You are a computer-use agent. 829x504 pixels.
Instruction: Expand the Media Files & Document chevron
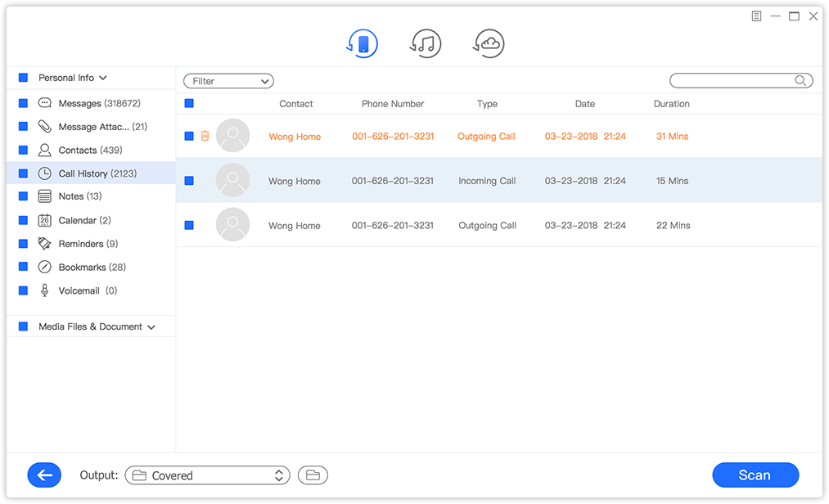pyautogui.click(x=151, y=327)
